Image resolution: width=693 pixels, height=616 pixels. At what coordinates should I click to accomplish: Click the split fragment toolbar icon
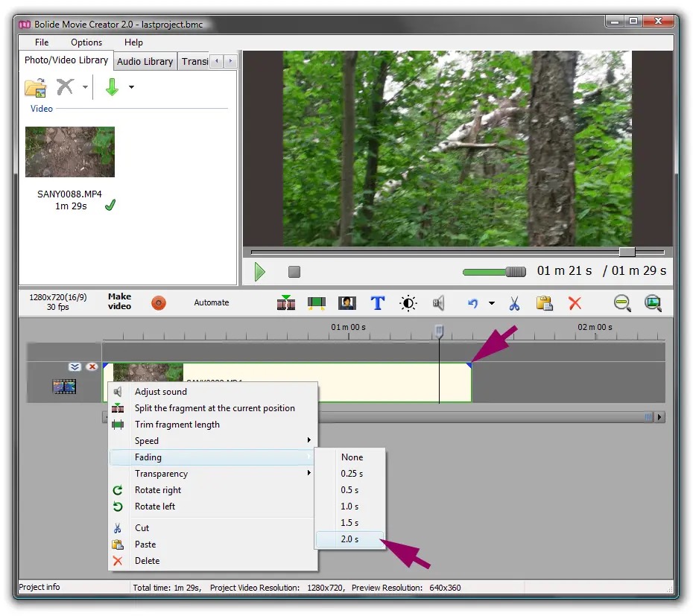[286, 302]
